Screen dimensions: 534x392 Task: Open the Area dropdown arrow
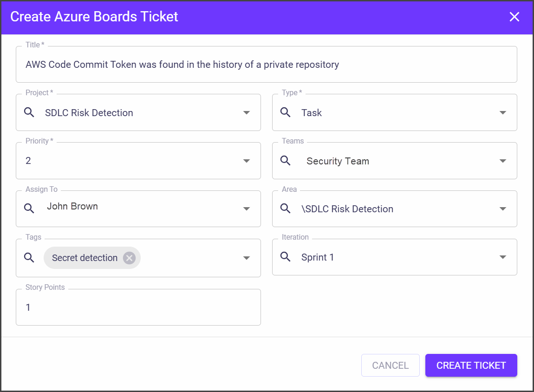pyautogui.click(x=502, y=209)
